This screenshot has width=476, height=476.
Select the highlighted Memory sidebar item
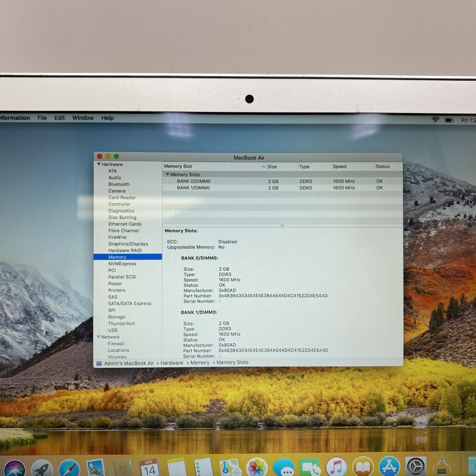coord(128,257)
